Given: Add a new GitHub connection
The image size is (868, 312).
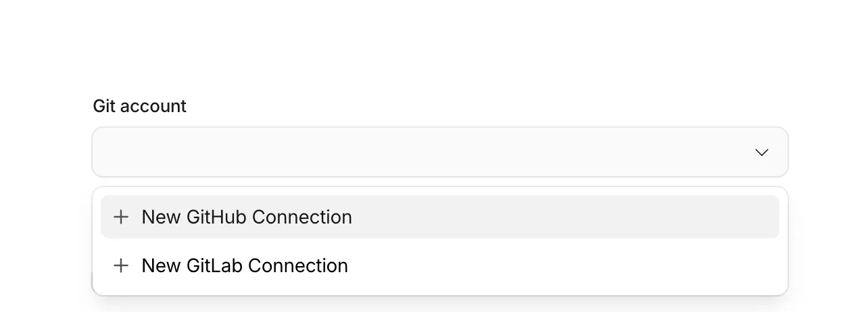Looking at the screenshot, I should click(x=247, y=217).
